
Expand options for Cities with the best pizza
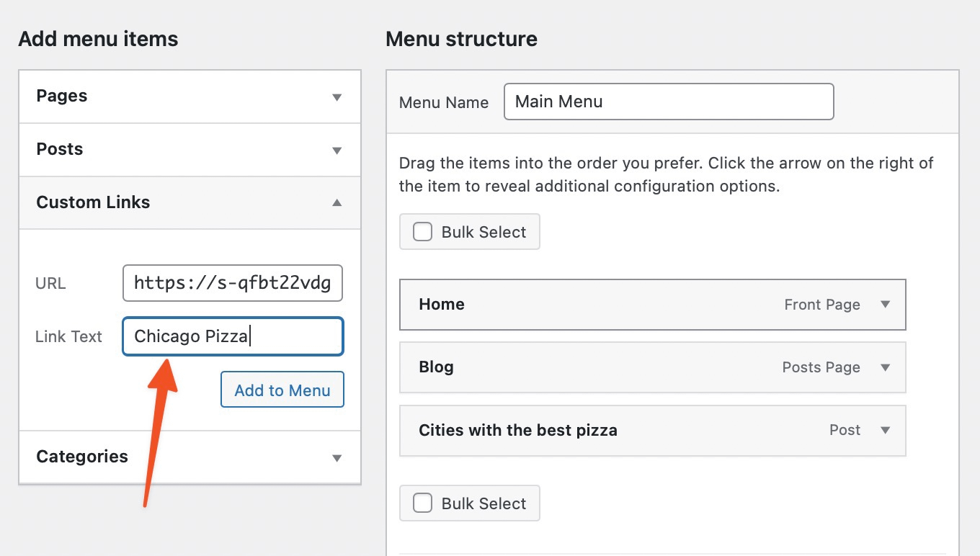[x=885, y=430]
